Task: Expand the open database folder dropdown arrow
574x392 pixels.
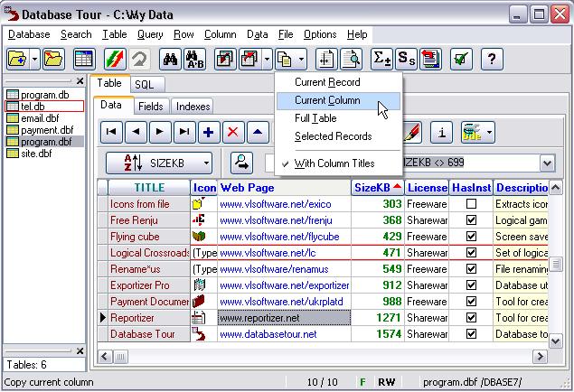Action: coord(34,59)
